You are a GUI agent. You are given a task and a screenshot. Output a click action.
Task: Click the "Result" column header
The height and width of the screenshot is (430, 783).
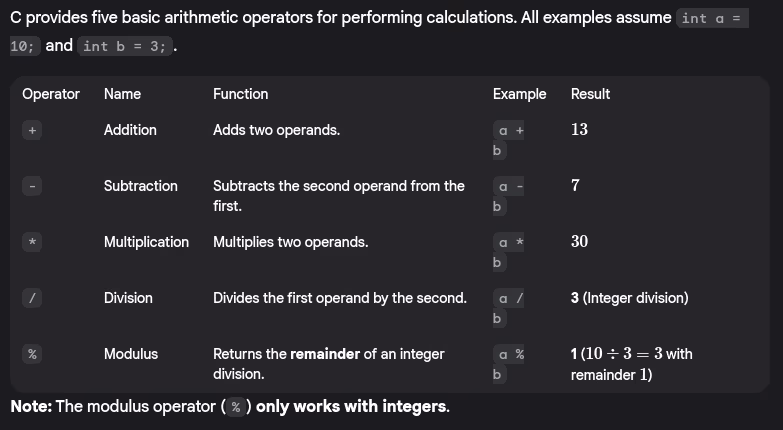(590, 94)
